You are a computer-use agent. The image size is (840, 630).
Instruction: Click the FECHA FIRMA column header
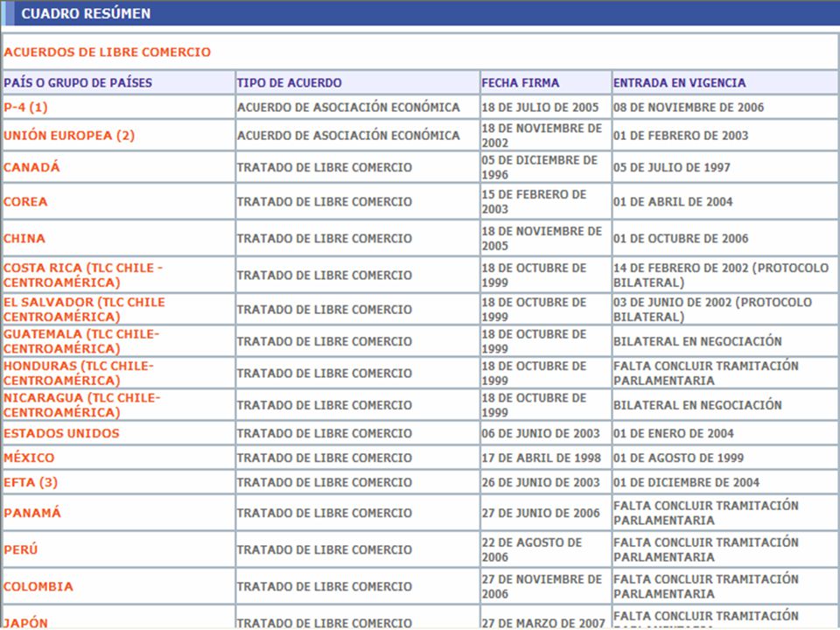(520, 82)
